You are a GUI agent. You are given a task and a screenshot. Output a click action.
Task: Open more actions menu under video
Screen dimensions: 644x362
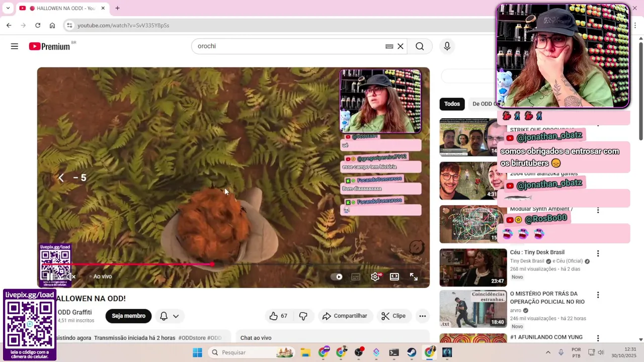click(x=423, y=316)
